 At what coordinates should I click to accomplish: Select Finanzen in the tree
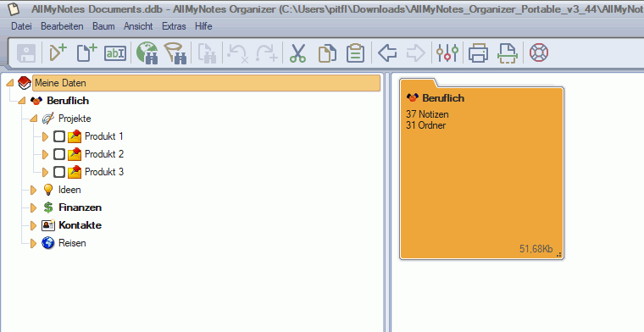coord(80,207)
